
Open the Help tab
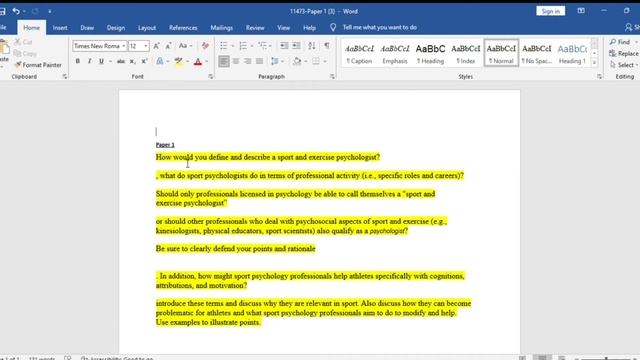309,28
